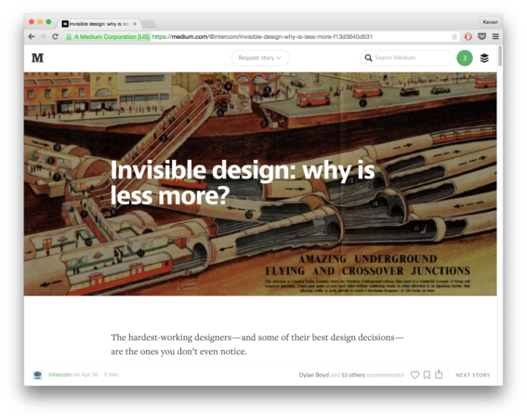
Task: Open the Chrome hamburger menu
Action: (495, 37)
